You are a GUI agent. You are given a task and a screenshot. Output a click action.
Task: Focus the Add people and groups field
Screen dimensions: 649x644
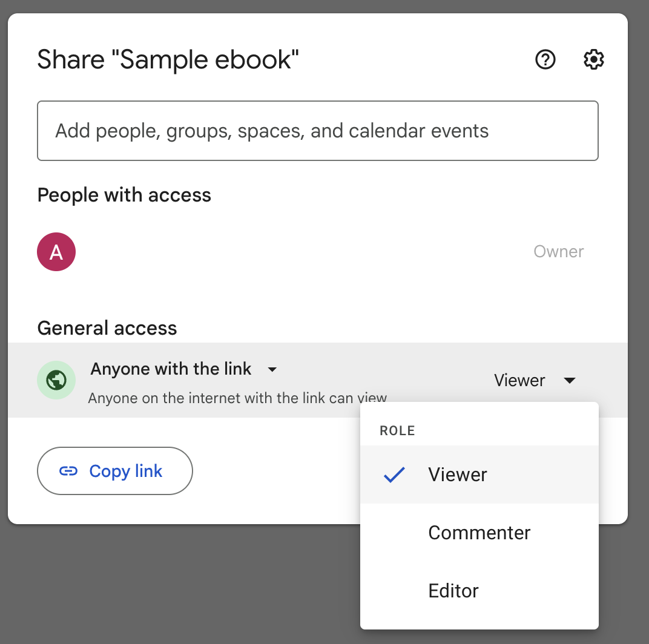317,131
